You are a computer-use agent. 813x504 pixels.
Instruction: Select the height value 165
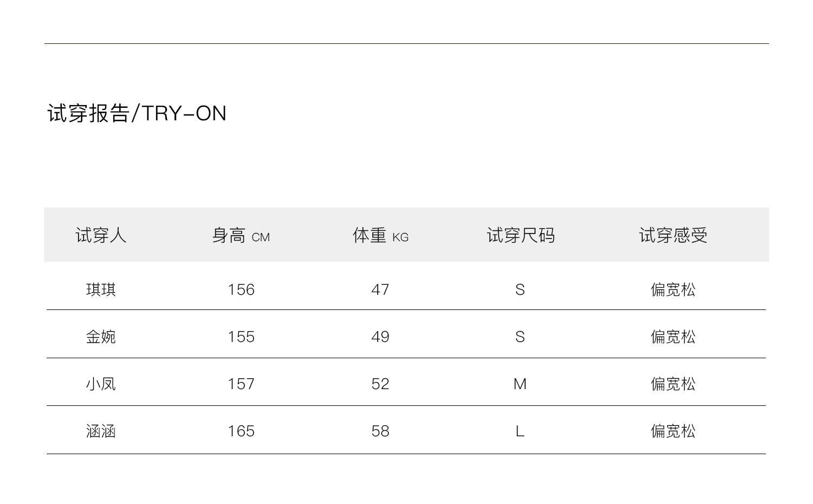click(x=241, y=431)
